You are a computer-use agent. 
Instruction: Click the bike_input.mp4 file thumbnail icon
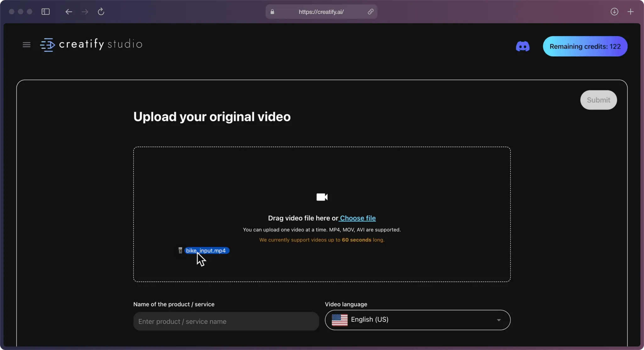(180, 250)
